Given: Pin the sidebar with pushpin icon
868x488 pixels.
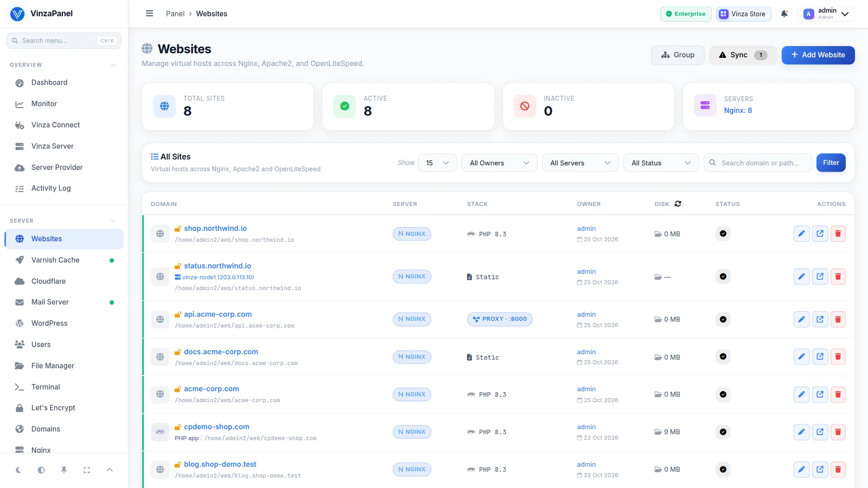Looking at the screenshot, I should coord(64,470).
